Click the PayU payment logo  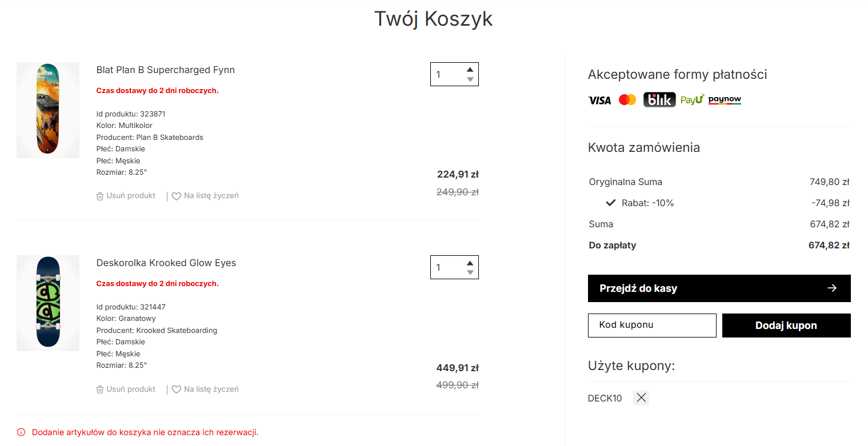tap(692, 100)
